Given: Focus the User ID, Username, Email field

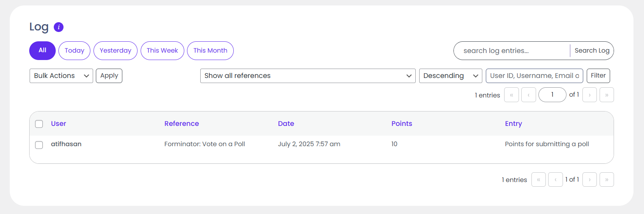Looking at the screenshot, I should point(534,76).
